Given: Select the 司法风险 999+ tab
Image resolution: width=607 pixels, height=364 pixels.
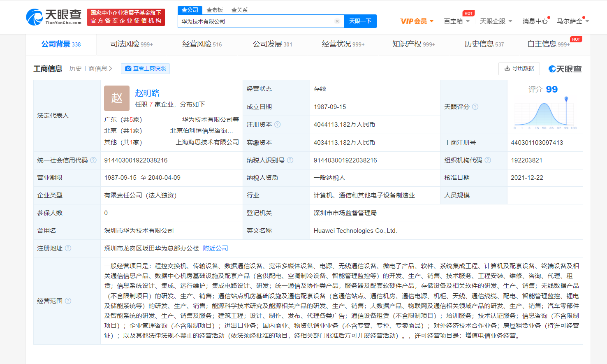Looking at the screenshot, I should [131, 44].
